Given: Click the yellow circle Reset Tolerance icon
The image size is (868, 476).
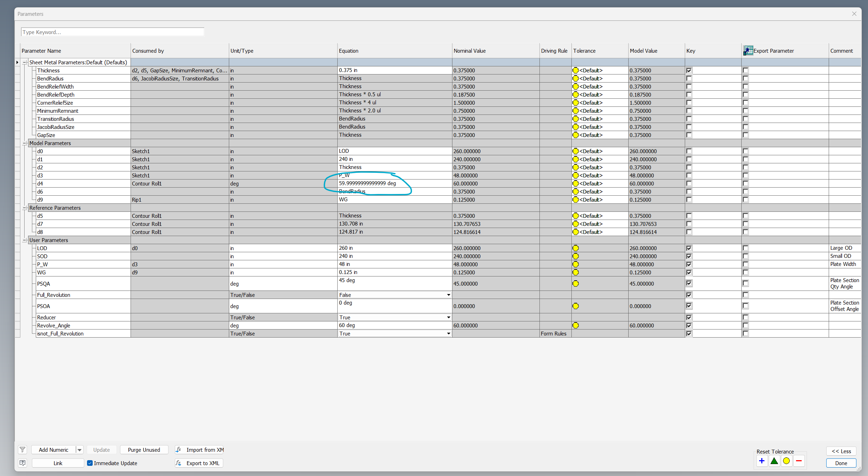Looking at the screenshot, I should coord(787,461).
